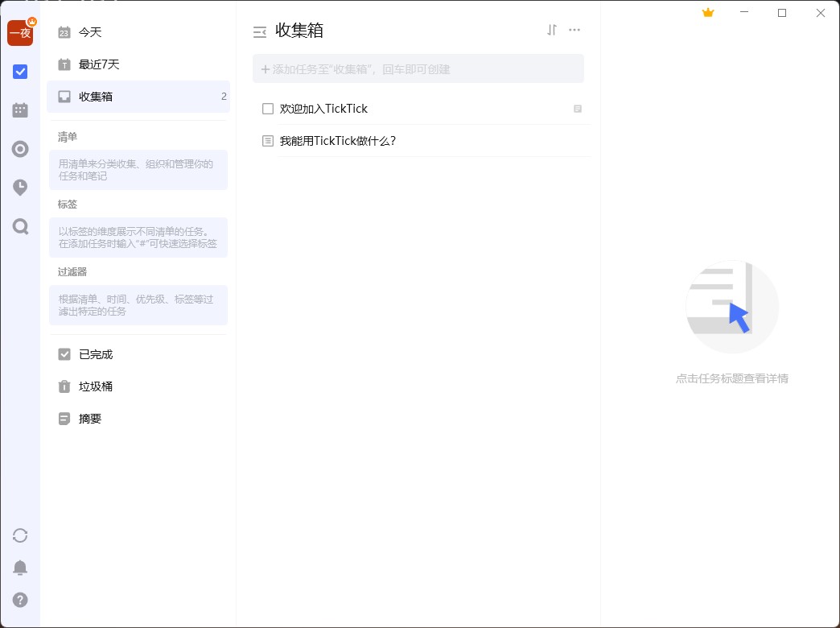The width and height of the screenshot is (840, 628).
Task: Click the 已完成 checkmark icon
Action: coord(64,354)
